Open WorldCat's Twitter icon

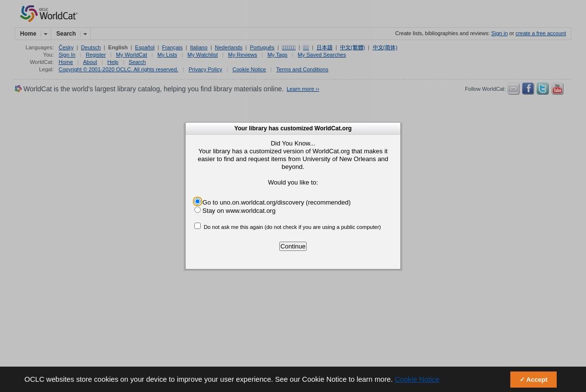click(x=543, y=89)
